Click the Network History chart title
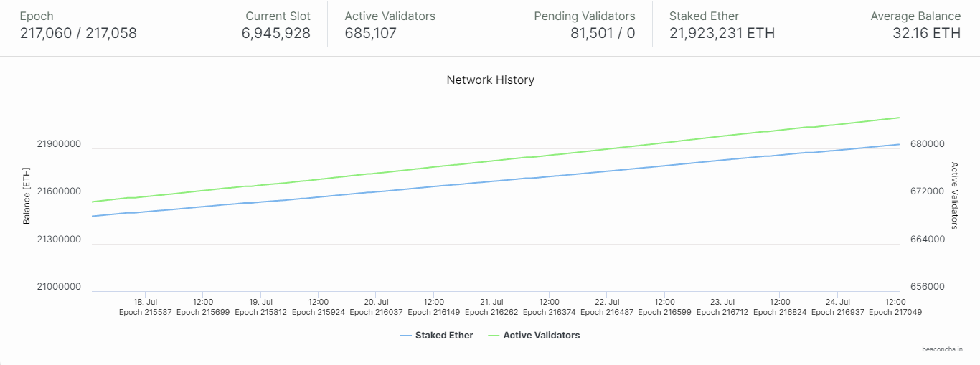980x365 pixels. pyautogui.click(x=490, y=80)
